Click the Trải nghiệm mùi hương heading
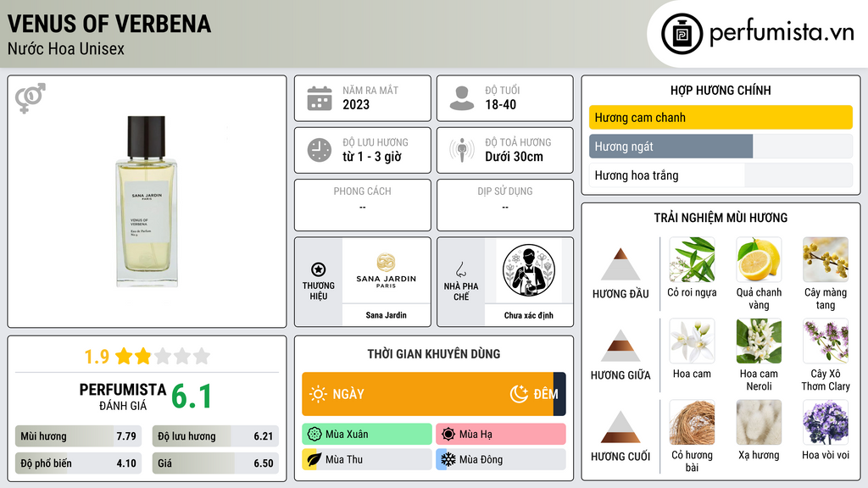The height and width of the screenshot is (488, 868). 721,218
